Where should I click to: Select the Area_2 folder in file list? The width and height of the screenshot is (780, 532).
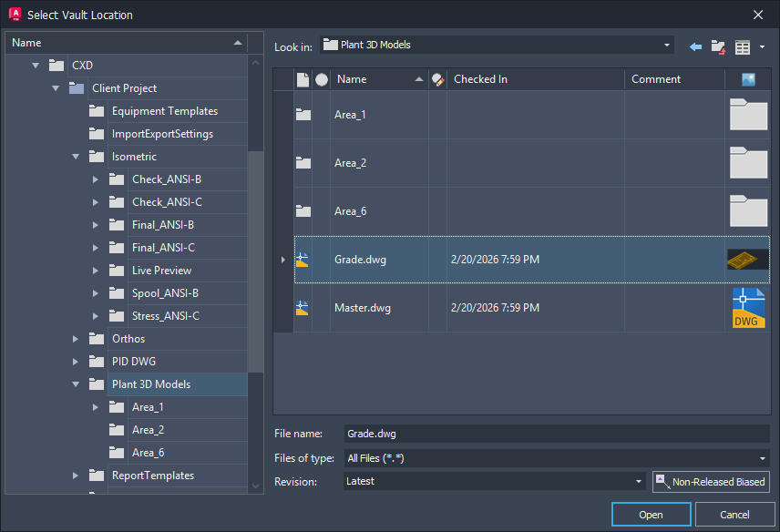click(x=531, y=163)
